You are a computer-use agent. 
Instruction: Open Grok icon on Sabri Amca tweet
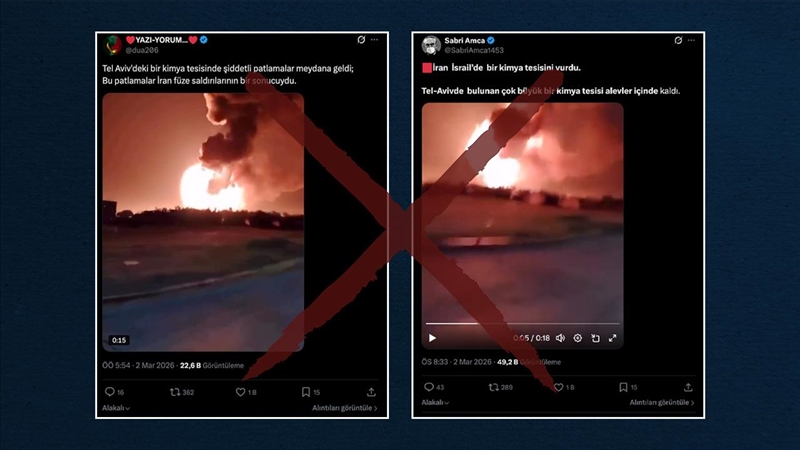coord(678,41)
